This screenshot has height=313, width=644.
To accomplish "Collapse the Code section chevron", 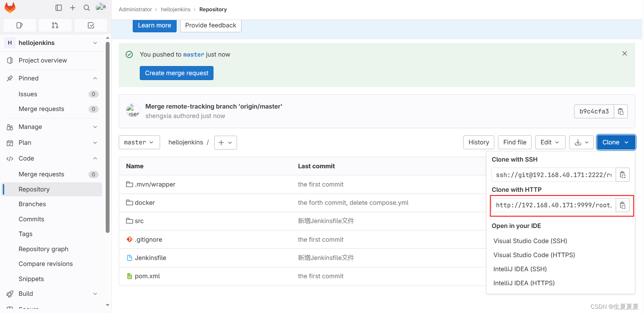I will (95, 158).
